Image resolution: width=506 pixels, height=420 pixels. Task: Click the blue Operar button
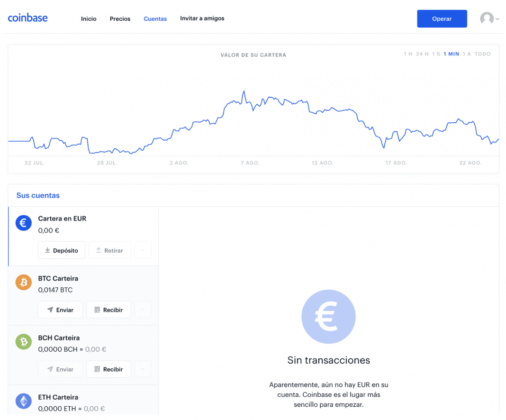coord(442,18)
